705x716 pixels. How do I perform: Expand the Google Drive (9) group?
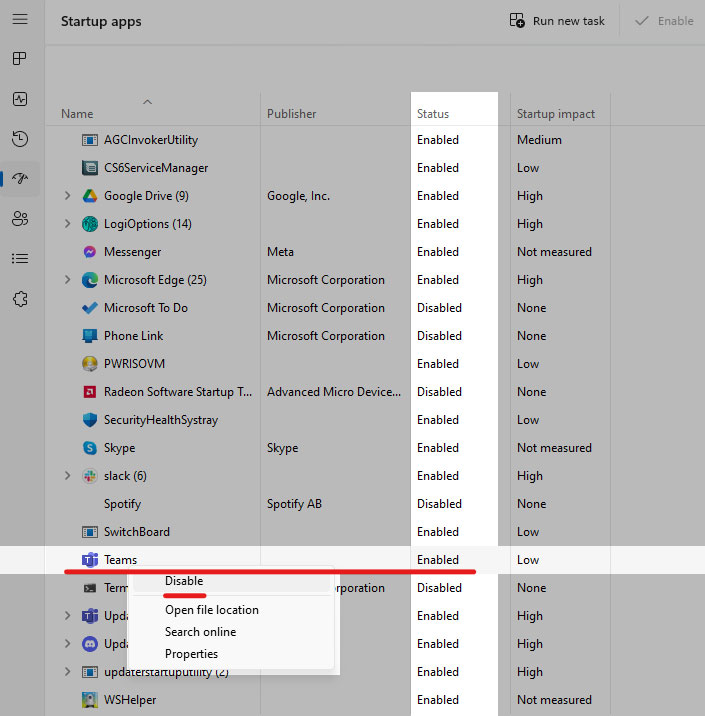68,196
